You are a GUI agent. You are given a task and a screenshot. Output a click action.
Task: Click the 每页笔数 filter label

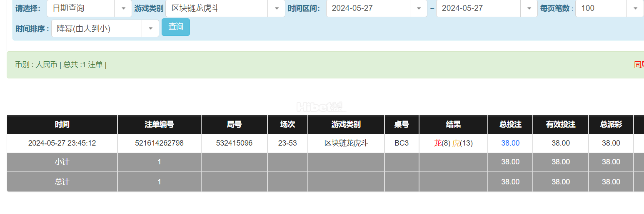557,8
